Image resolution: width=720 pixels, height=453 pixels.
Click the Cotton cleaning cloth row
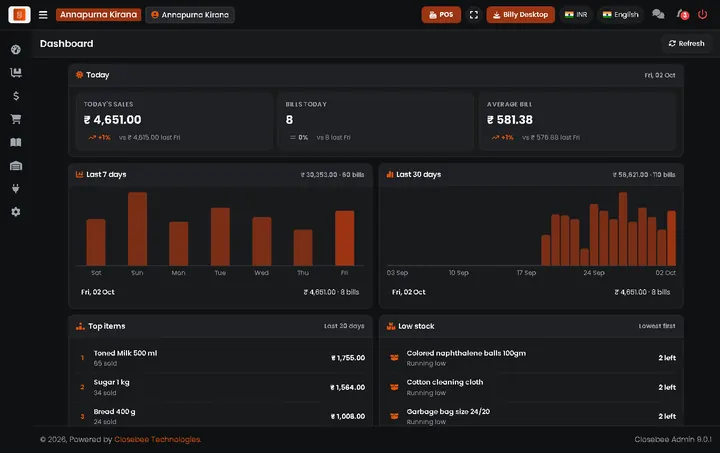pos(531,387)
